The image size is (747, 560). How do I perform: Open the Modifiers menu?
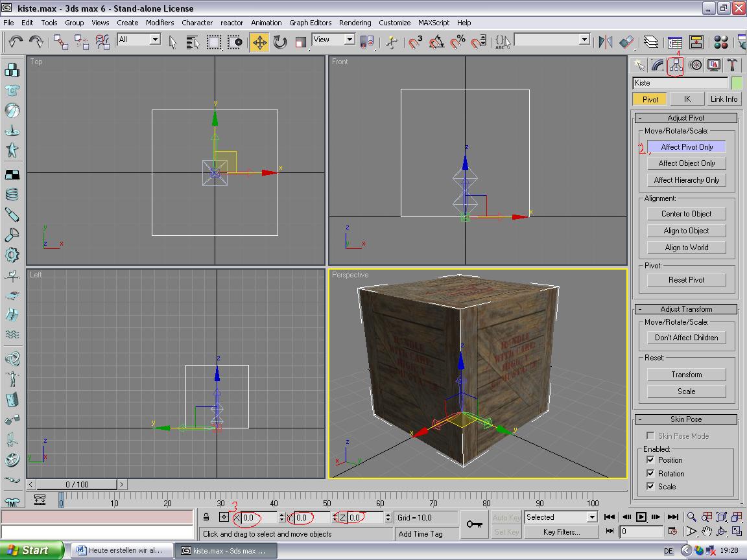click(160, 23)
